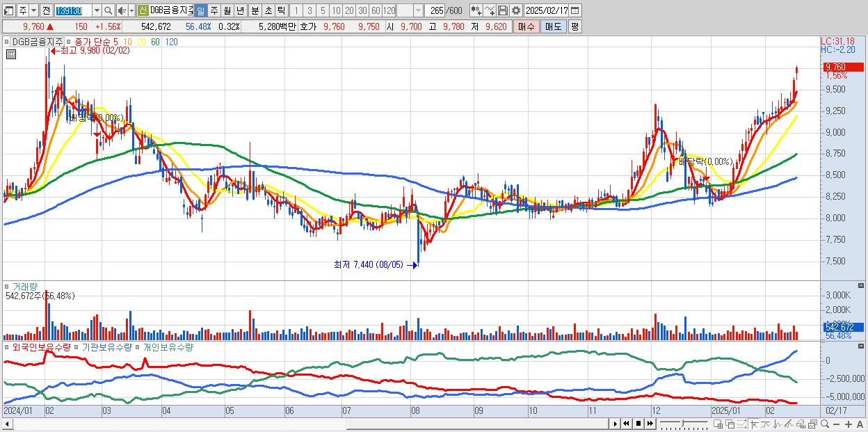The height and width of the screenshot is (432, 868).
Task: Open chart settings gear icon
Action: tap(516, 10)
